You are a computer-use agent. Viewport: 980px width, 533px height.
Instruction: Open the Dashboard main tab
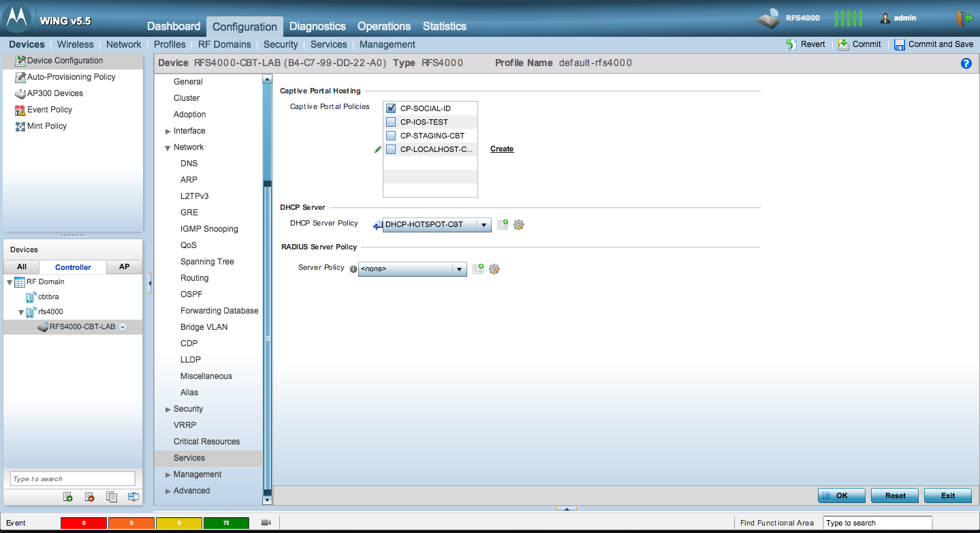(174, 27)
